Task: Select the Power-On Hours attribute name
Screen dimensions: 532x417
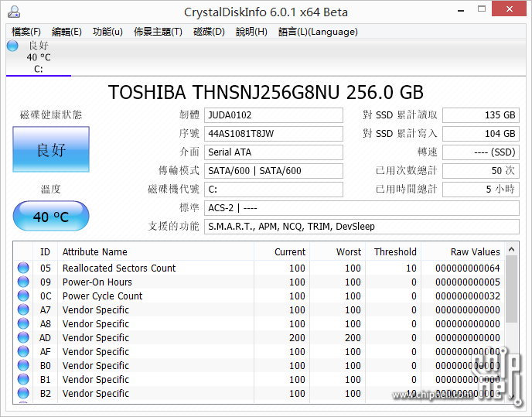Action: point(97,282)
